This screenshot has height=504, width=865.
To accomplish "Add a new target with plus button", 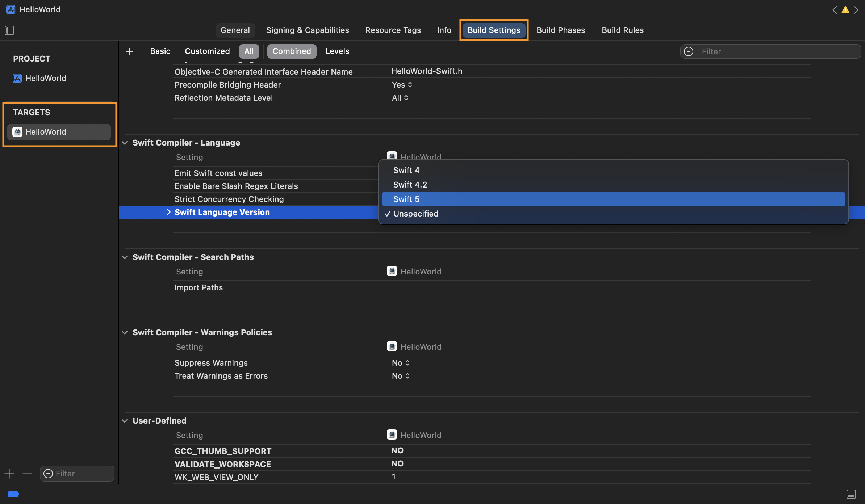I will pos(9,474).
